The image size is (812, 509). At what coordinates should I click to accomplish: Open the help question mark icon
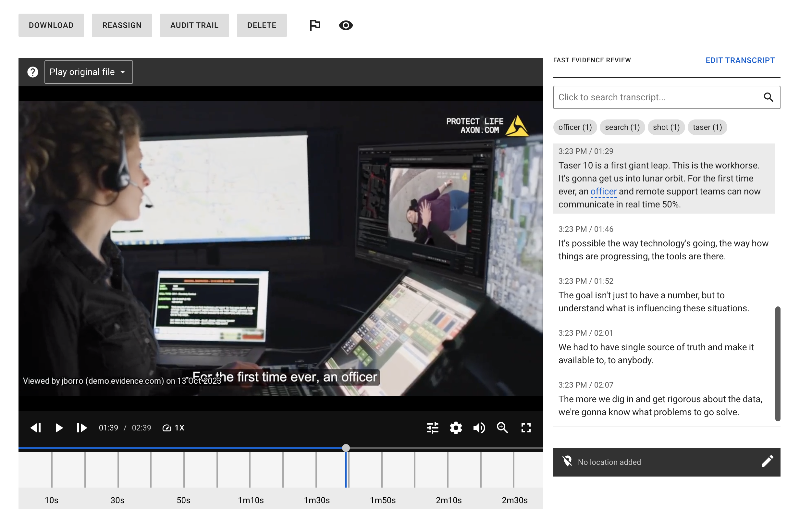click(x=32, y=72)
